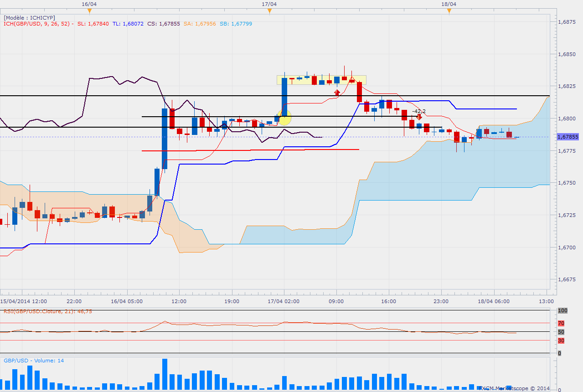Click the 15/04/2014 12:00 time label
583x392 pixels.
point(23,301)
